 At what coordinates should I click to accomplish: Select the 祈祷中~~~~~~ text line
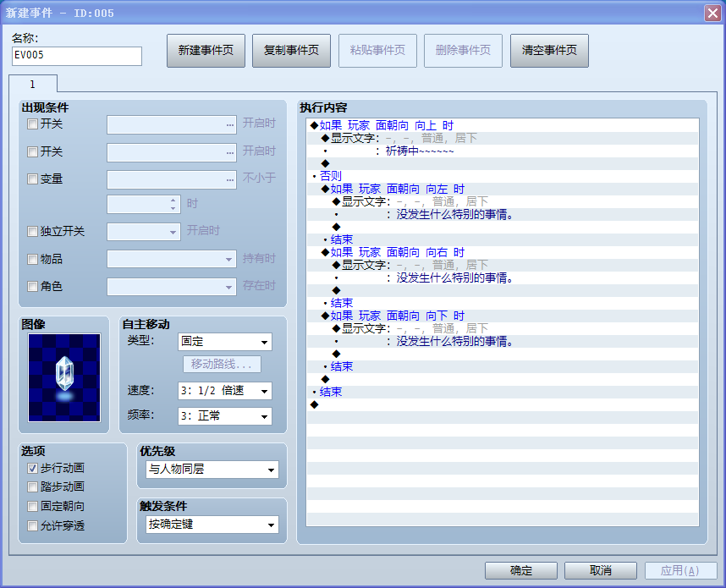(503, 151)
